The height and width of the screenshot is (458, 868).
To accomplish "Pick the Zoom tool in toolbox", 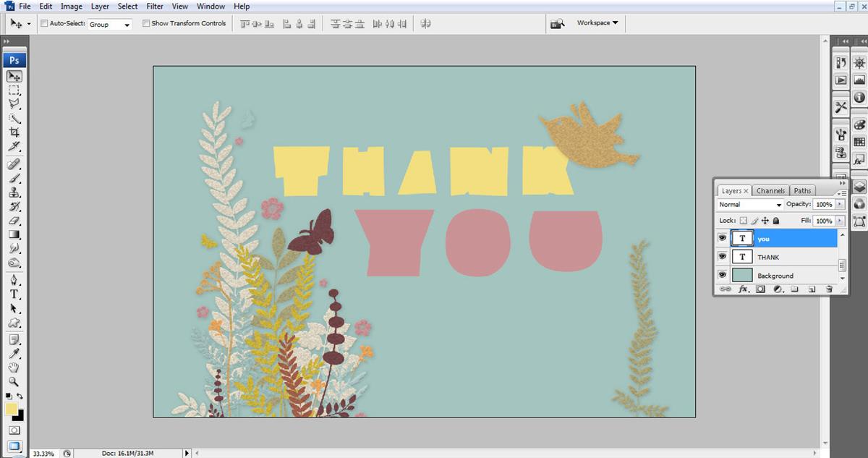I will [x=14, y=381].
